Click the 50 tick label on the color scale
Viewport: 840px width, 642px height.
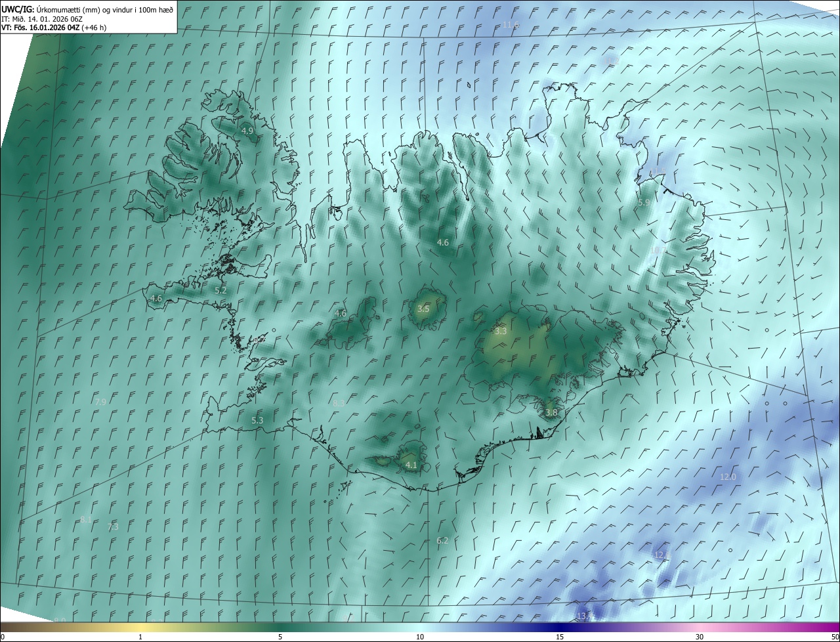835,637
